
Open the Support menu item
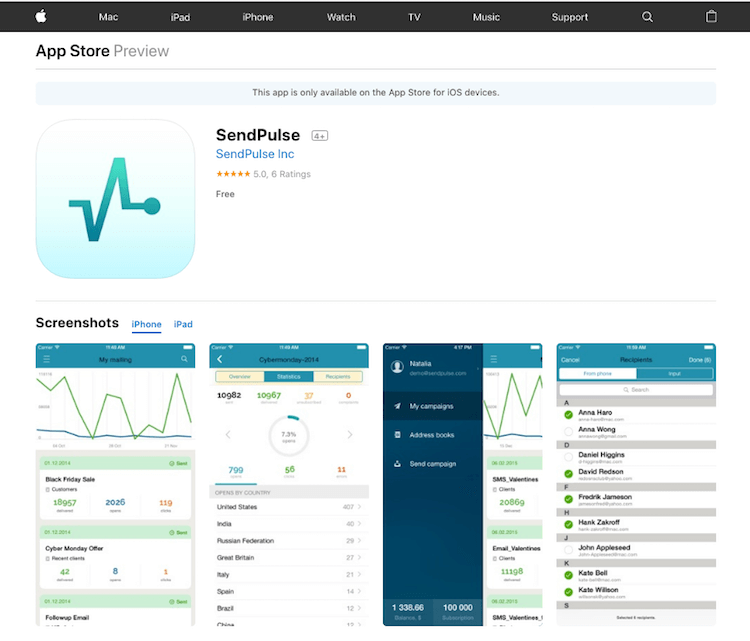[x=570, y=17]
